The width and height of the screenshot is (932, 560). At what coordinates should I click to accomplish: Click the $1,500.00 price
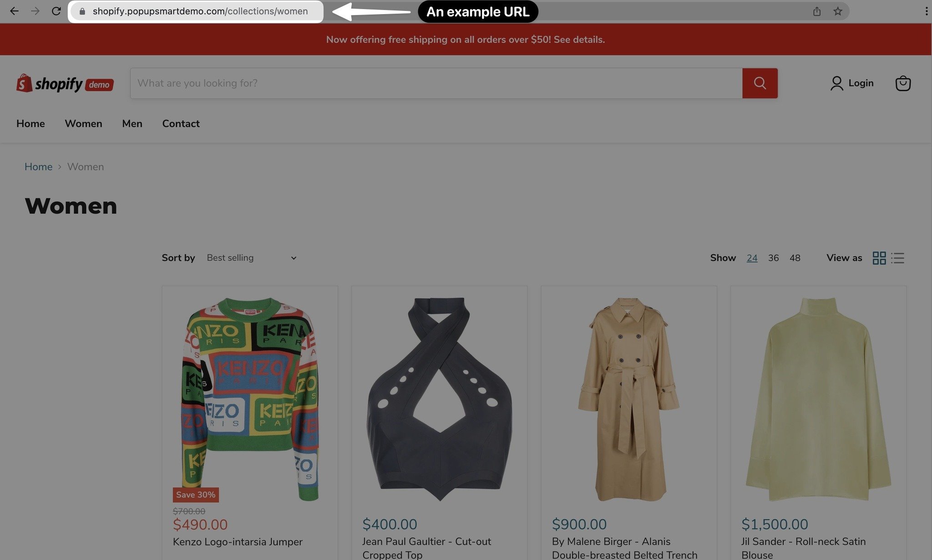click(x=775, y=524)
